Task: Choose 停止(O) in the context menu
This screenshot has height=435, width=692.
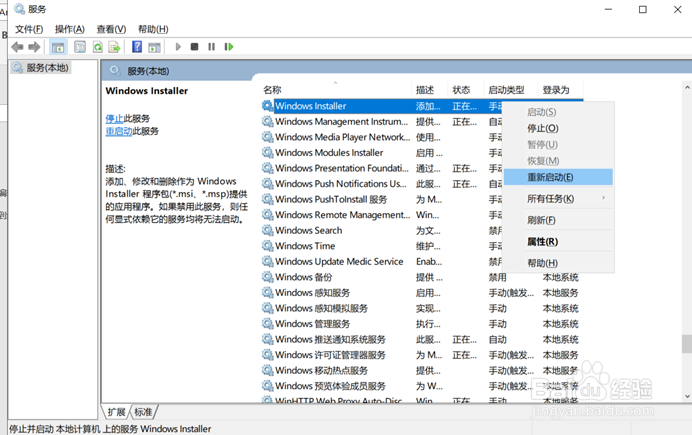Action: click(x=558, y=128)
